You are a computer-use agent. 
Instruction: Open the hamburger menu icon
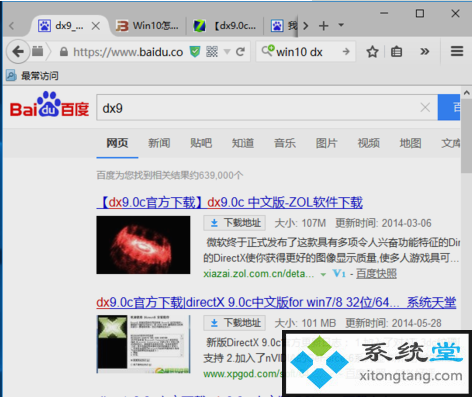pos(457,51)
